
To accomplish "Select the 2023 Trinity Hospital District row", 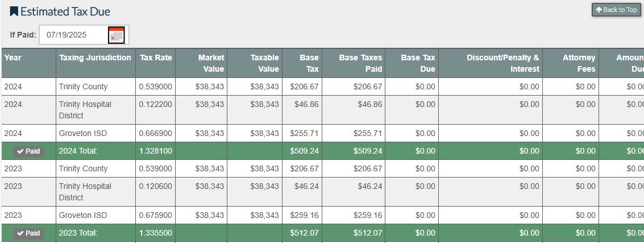I will point(85,192).
